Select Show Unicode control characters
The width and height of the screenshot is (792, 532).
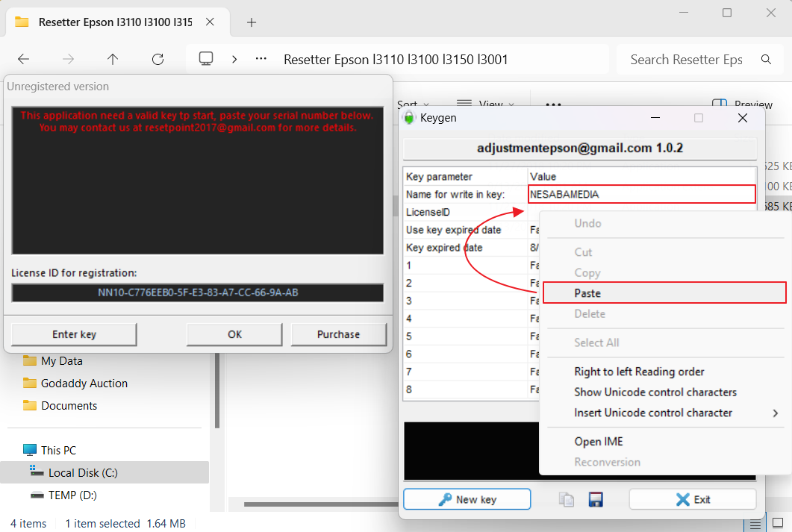(655, 392)
